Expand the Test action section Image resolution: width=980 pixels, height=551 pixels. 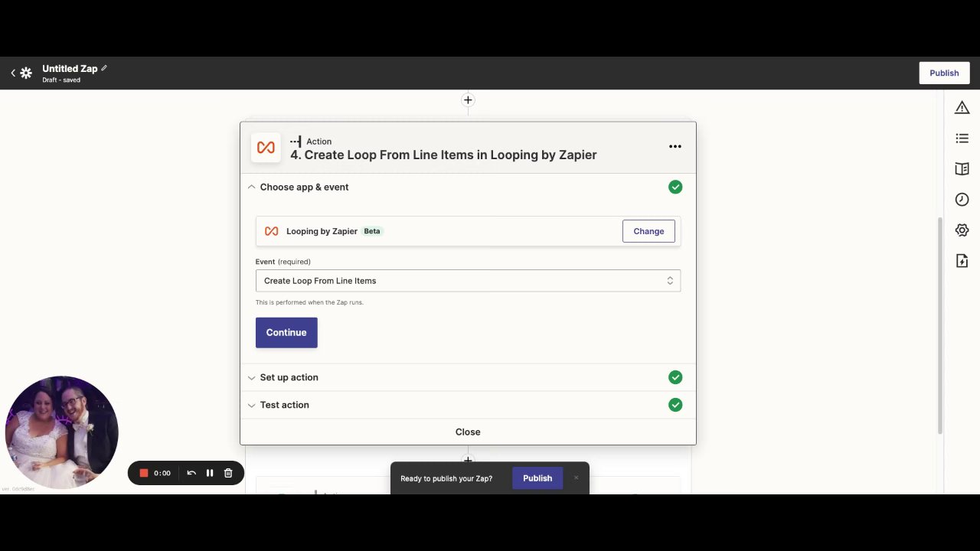468,405
